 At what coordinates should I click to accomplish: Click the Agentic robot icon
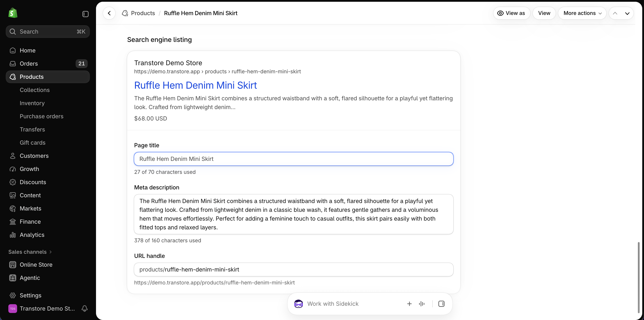12,278
